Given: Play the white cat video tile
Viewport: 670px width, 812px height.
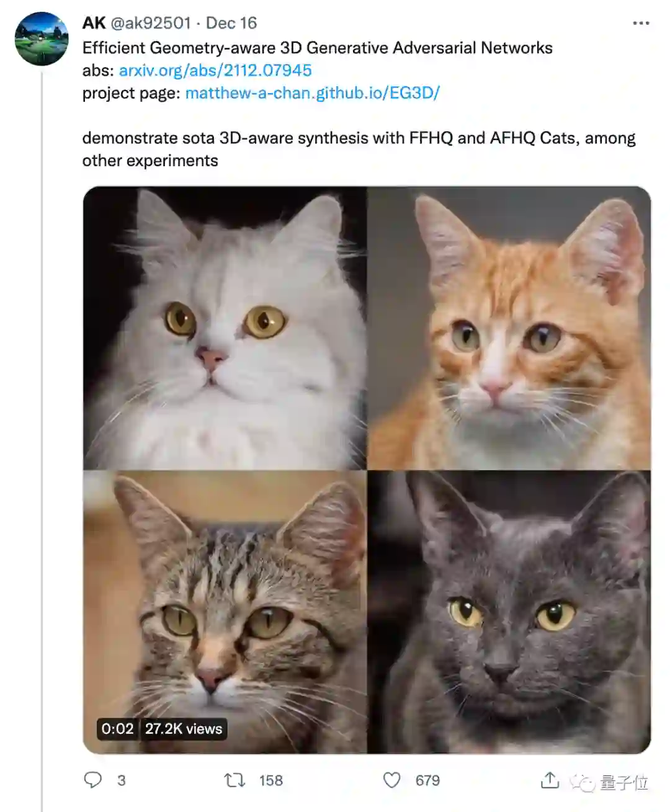Looking at the screenshot, I should pos(225,328).
